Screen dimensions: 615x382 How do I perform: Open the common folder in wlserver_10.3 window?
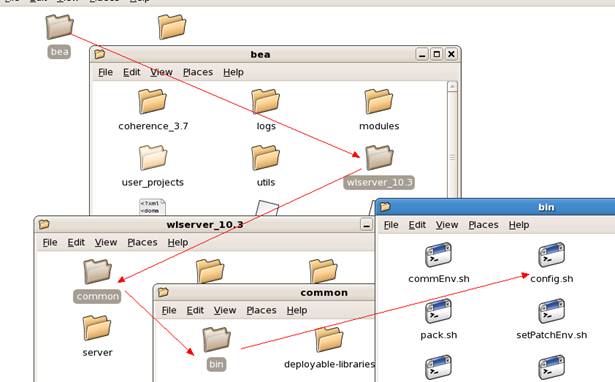[x=97, y=271]
